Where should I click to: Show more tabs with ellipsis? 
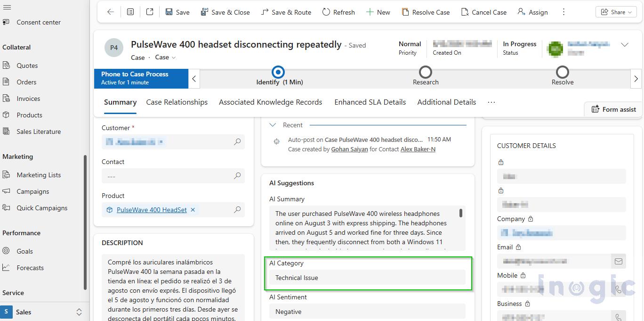[x=491, y=102]
